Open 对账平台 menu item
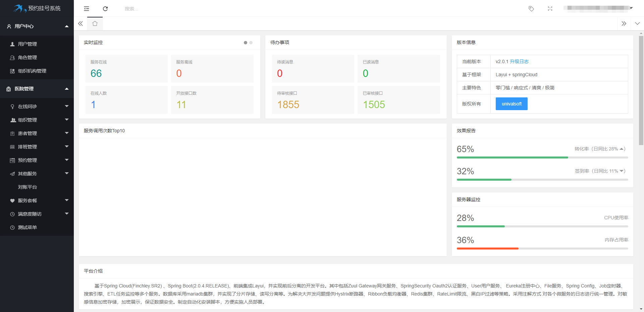This screenshot has width=644, height=312. coord(37,187)
